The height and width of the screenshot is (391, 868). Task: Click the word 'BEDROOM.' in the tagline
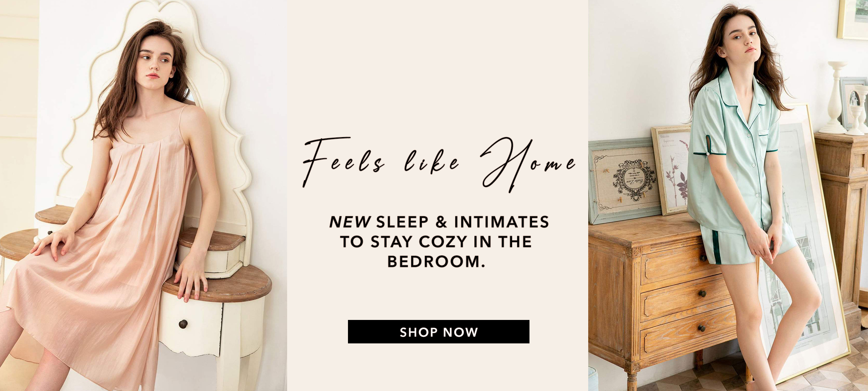click(436, 261)
